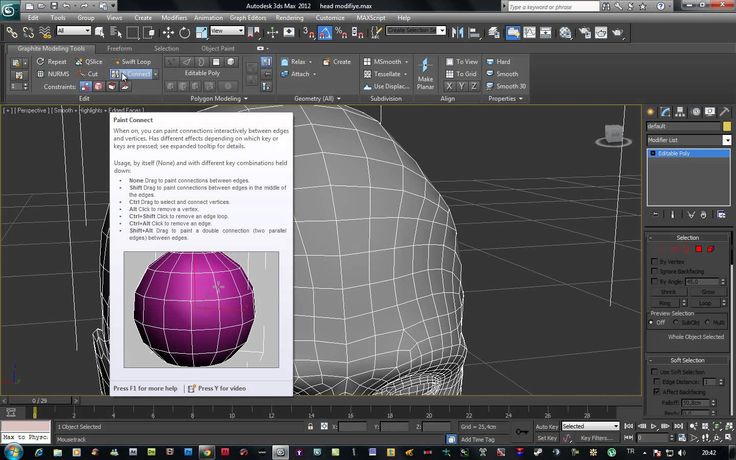Open the selection filter All dropdown
The height and width of the screenshot is (460, 736).
tap(73, 31)
